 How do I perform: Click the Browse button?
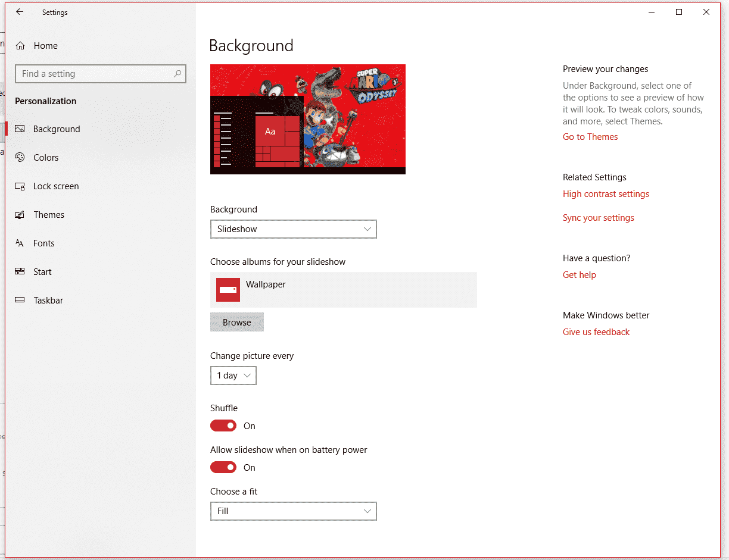click(237, 322)
